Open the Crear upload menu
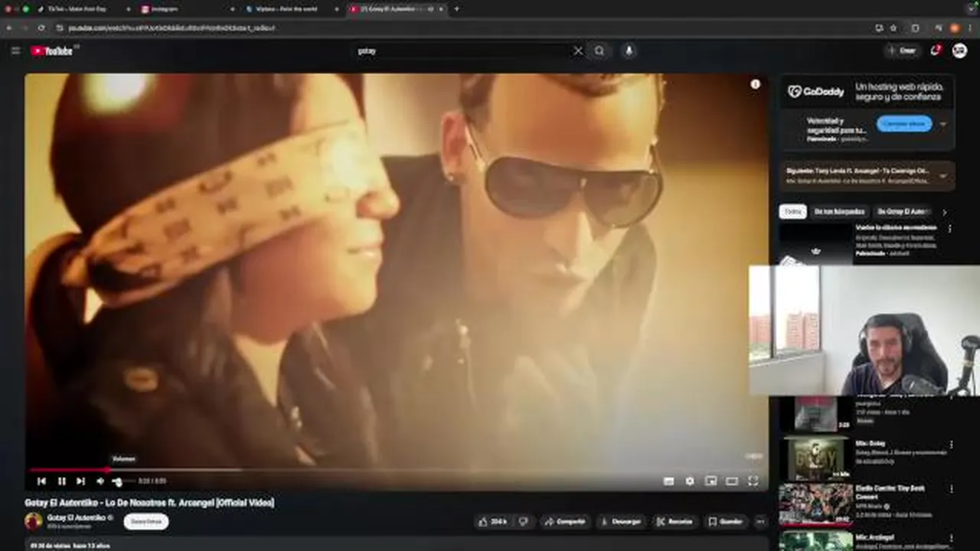980x551 pixels. (x=902, y=51)
